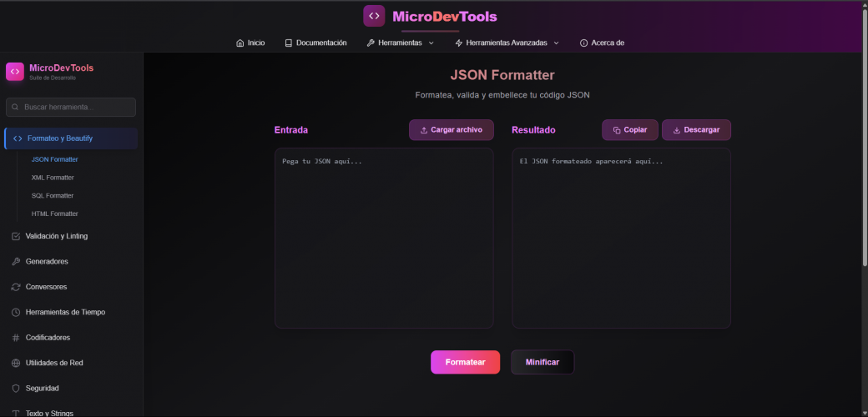Click the Descargar button
The width and height of the screenshot is (868, 417).
click(696, 130)
